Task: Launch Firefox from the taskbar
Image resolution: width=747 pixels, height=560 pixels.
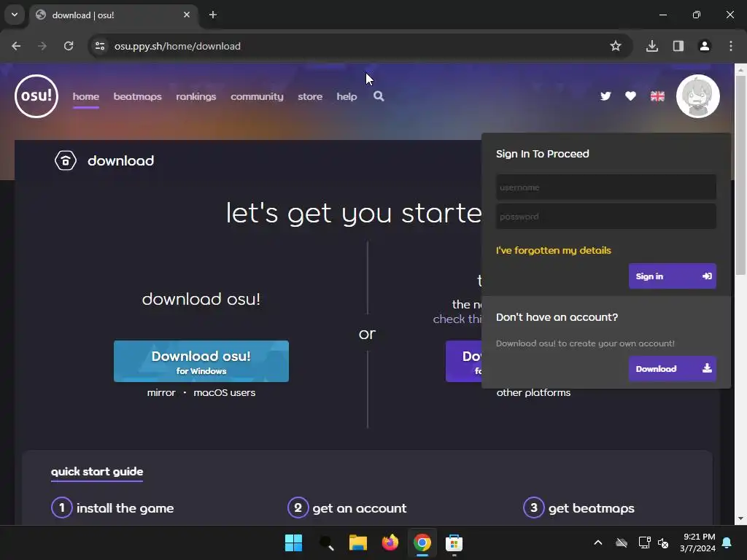Action: click(390, 542)
